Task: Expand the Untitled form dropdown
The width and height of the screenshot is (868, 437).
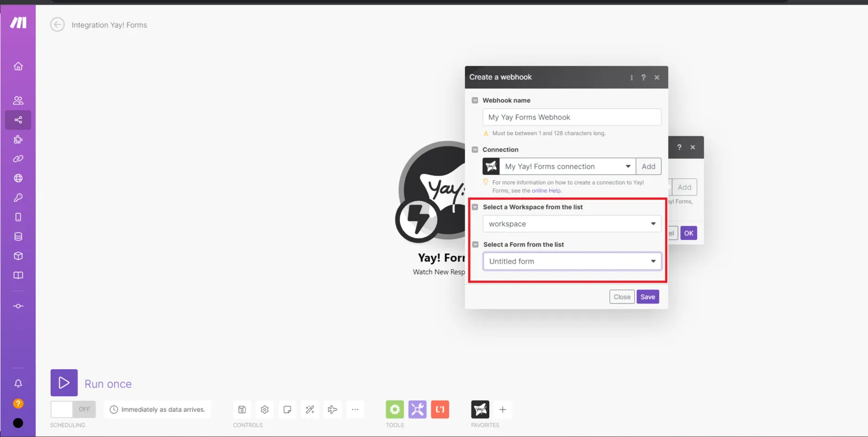Action: pyautogui.click(x=572, y=261)
